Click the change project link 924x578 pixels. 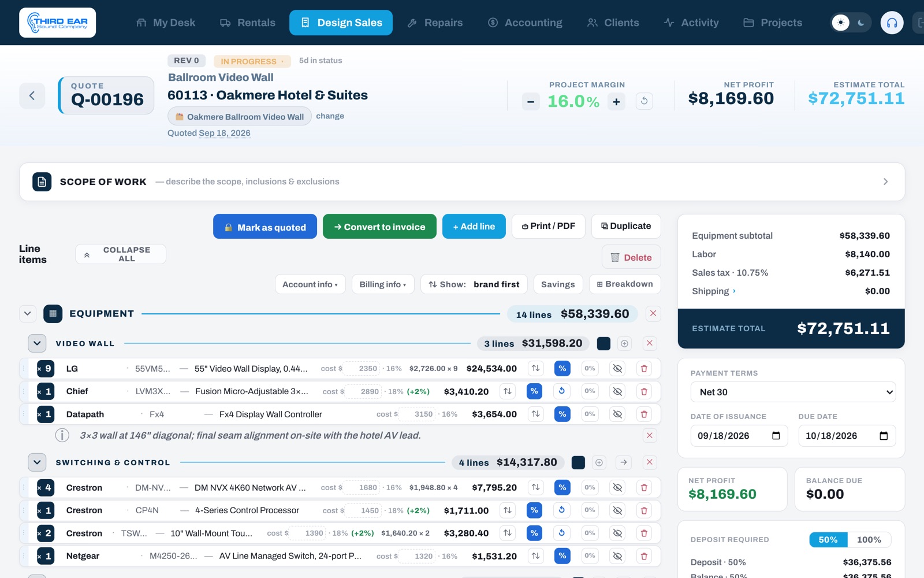pyautogui.click(x=330, y=116)
